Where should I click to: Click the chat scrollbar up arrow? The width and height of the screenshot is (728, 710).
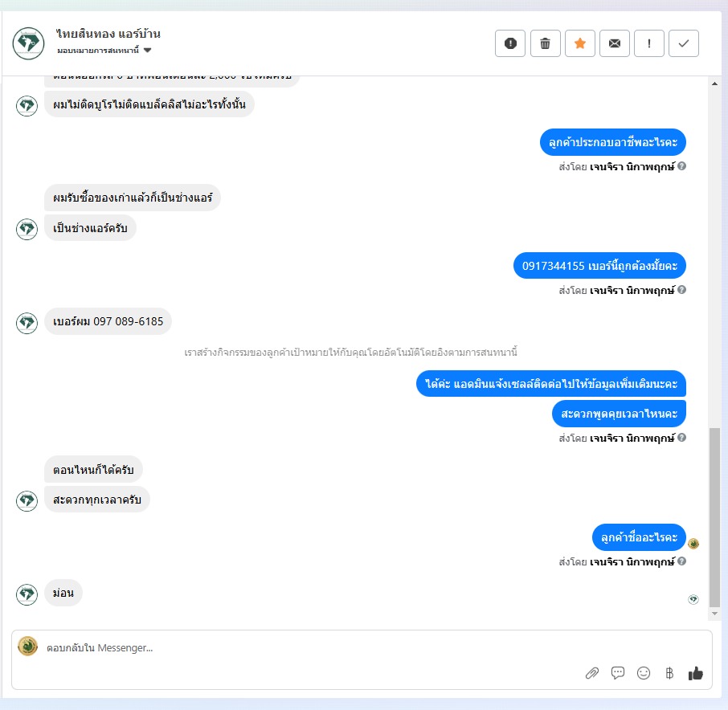click(714, 84)
